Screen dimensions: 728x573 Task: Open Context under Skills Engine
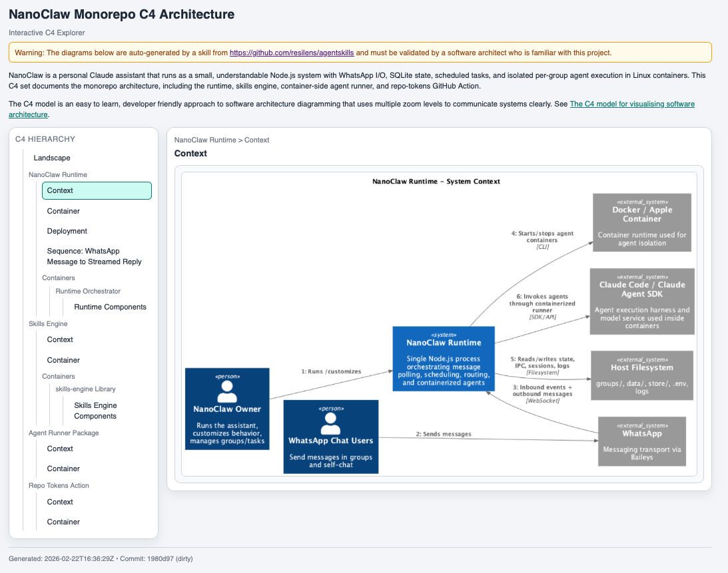60,339
